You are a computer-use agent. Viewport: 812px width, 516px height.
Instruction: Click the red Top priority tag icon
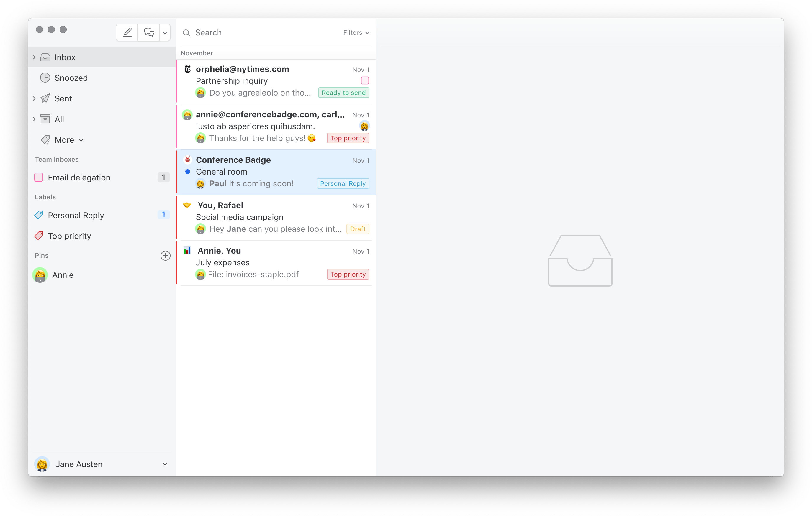pyautogui.click(x=39, y=236)
